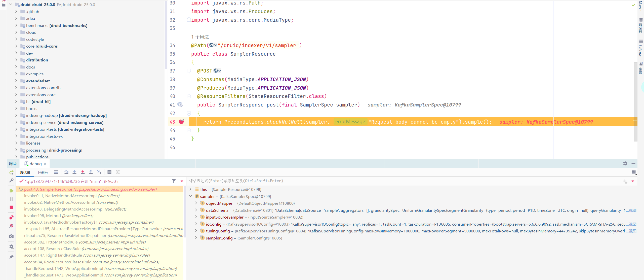
Task: Expand the dataSchema field
Action: [x=196, y=210]
